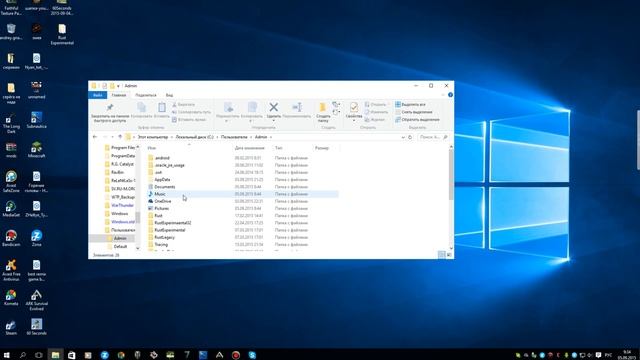
Task: Open recent locations dropdown arrow
Action: tap(112, 137)
